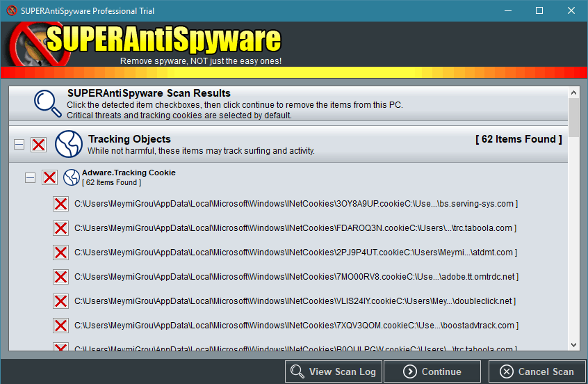The image size is (588, 384).
Task: Click the magnifier icon on View Scan Log
Action: pos(297,371)
